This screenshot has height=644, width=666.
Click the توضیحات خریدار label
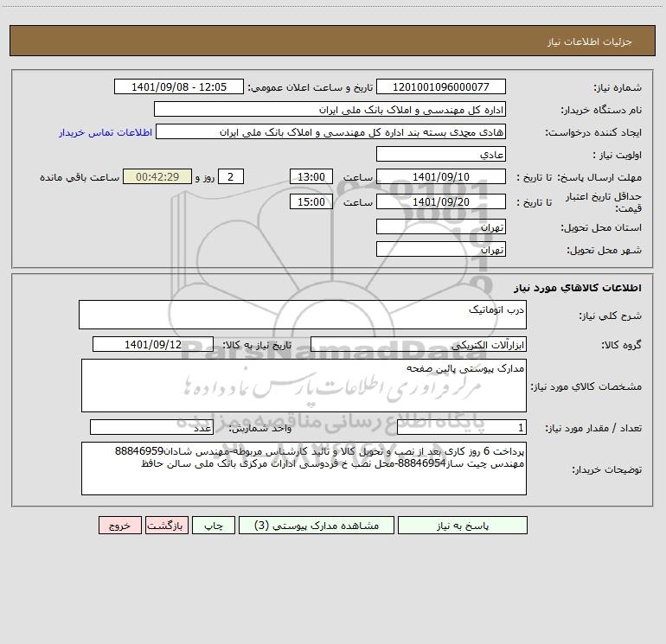pos(606,469)
